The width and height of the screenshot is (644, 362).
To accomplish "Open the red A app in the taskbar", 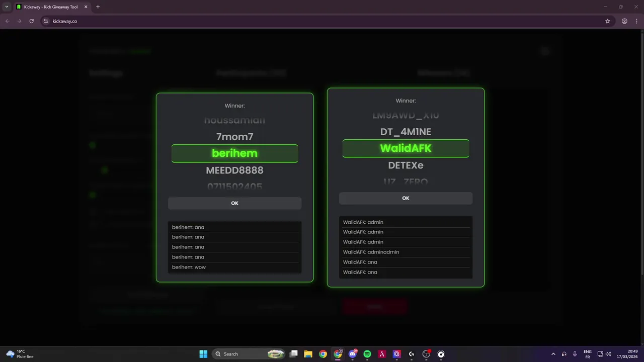I will tap(382, 354).
